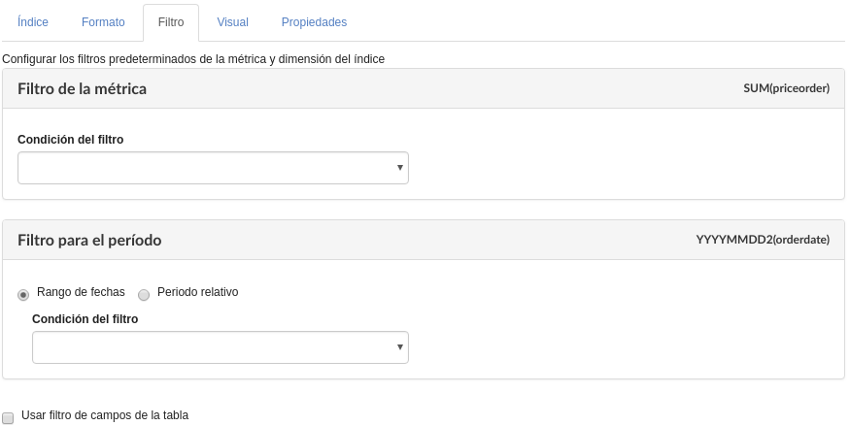Viewport: 850px width, 426px height.
Task: Choose the Periodo relativo radio option
Action: [144, 294]
